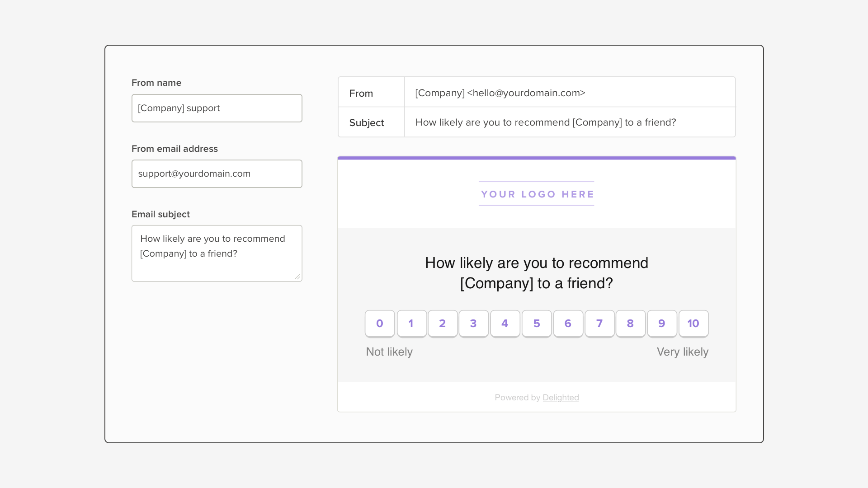Click the Email subject textarea field
The height and width of the screenshot is (488, 868).
217,253
